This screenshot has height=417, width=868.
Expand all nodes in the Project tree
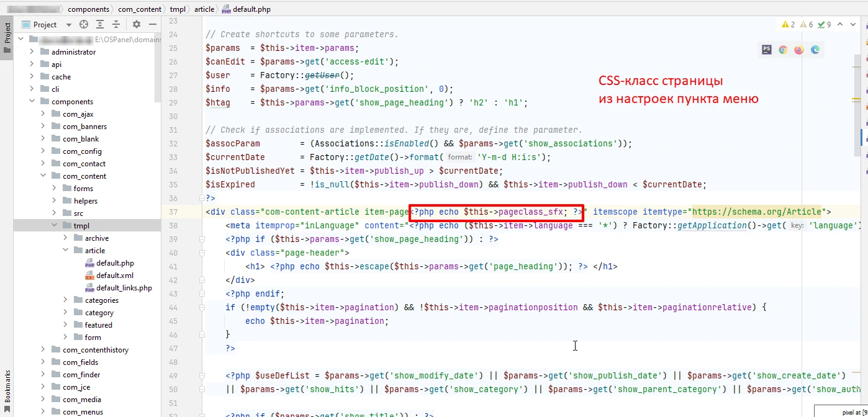click(x=100, y=24)
